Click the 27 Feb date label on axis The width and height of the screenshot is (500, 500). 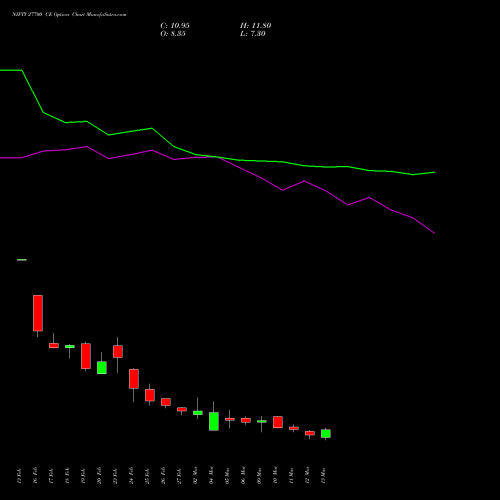point(179,476)
